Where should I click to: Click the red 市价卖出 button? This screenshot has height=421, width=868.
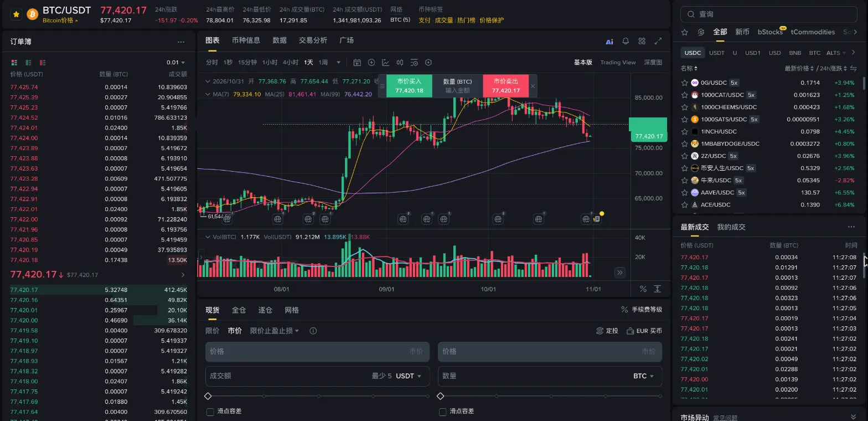[506, 86]
